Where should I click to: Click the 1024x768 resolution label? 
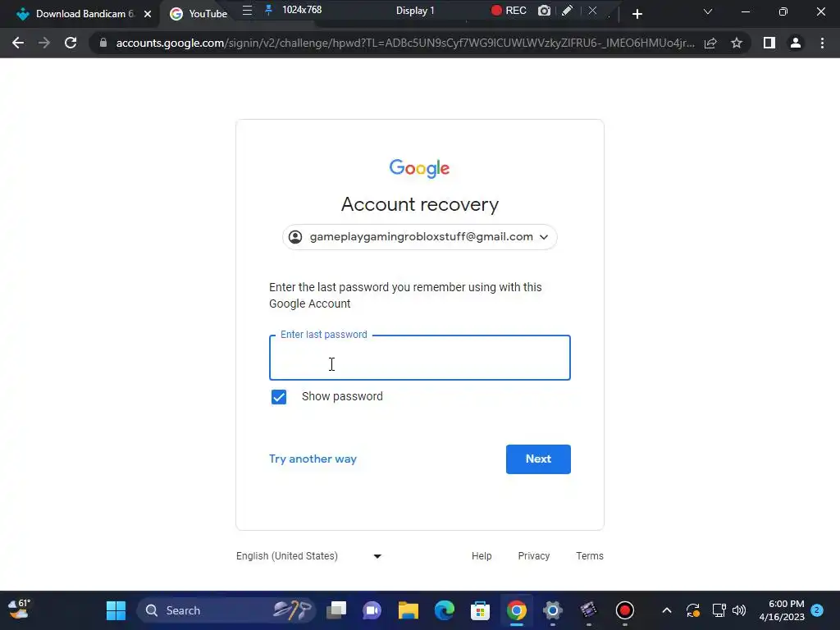tap(302, 10)
